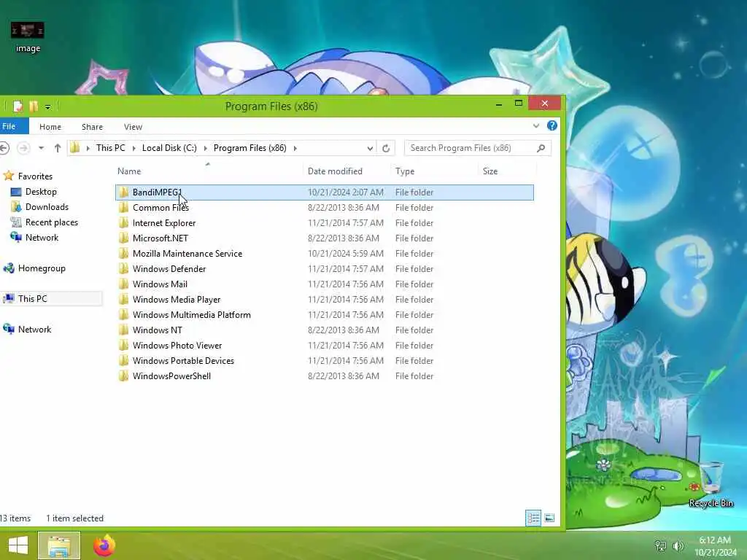Click the Microsoft.NET folder icon
The width and height of the screenshot is (747, 560).
point(124,238)
